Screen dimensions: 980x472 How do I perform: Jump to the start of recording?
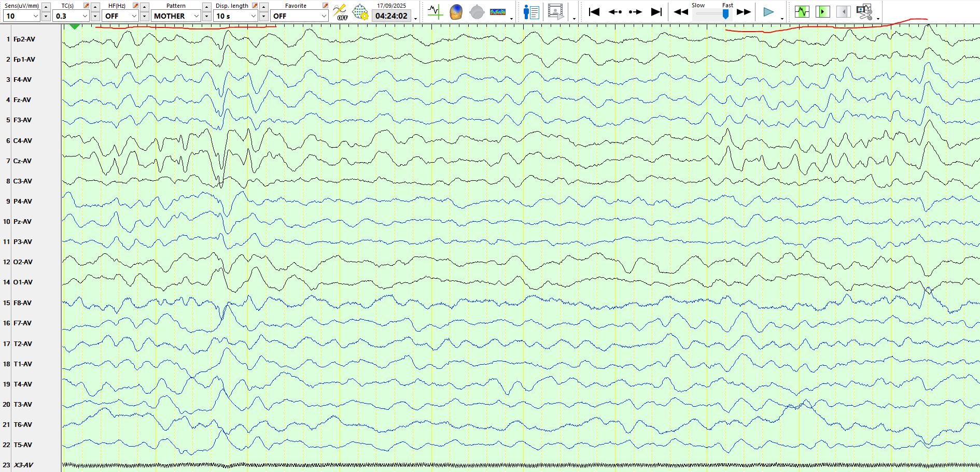[594, 11]
